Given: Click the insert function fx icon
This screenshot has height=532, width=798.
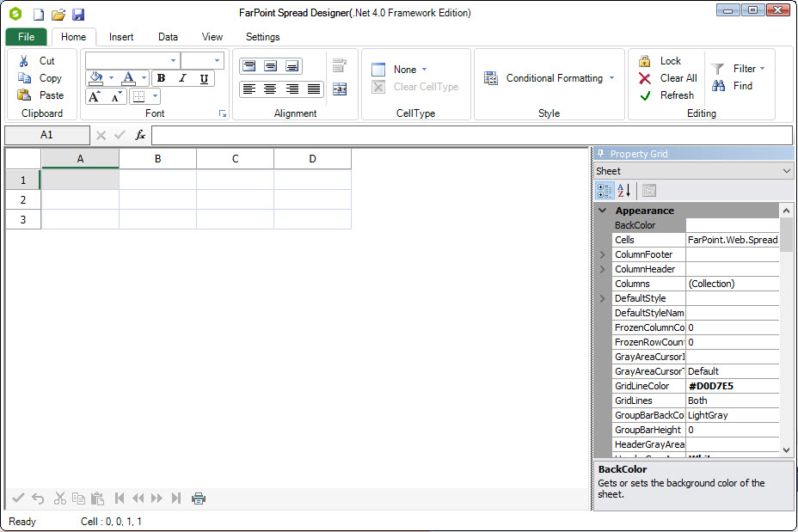Looking at the screenshot, I should coord(140,135).
